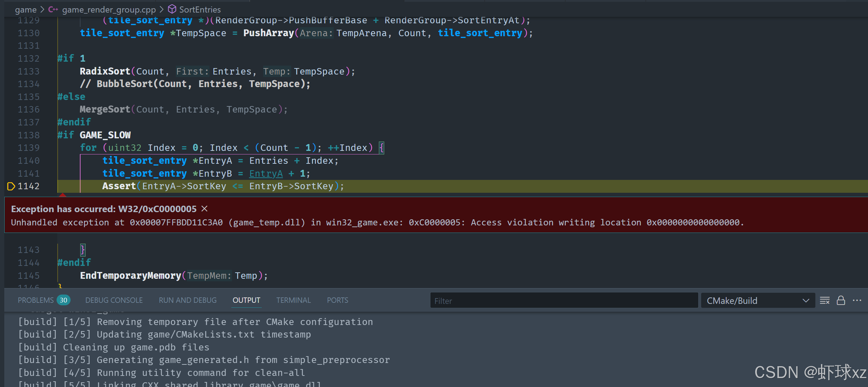Click debug arrow marker at line 1142
The image size is (868, 387).
(x=11, y=186)
